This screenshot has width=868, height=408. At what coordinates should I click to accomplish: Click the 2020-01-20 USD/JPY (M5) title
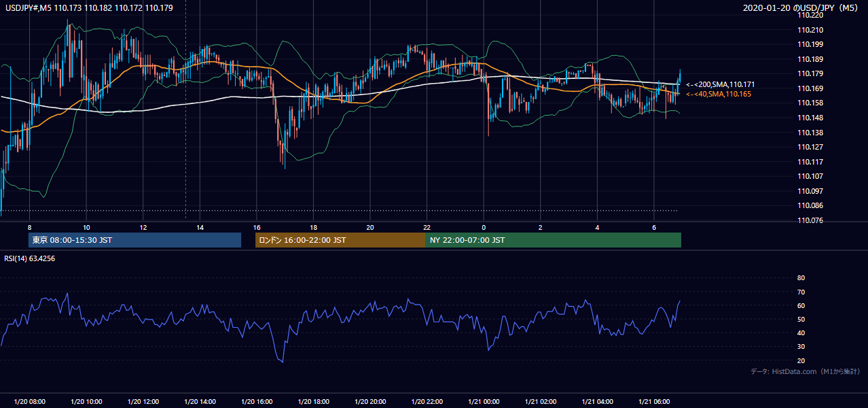coord(801,7)
